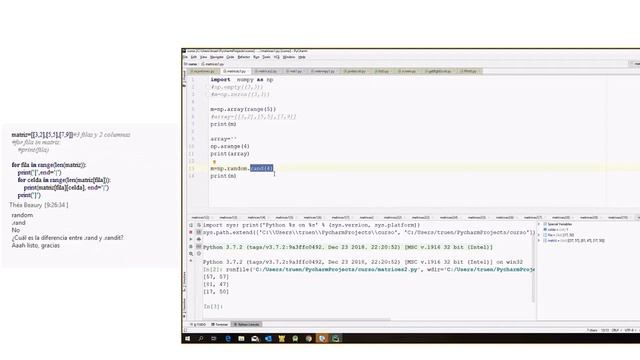Screen dimensions: 640x360
Task: Open the Terminal tool window tab
Action: tap(220, 324)
